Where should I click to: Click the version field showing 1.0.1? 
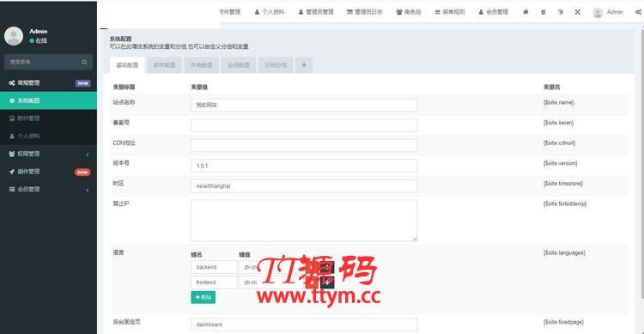coord(304,166)
